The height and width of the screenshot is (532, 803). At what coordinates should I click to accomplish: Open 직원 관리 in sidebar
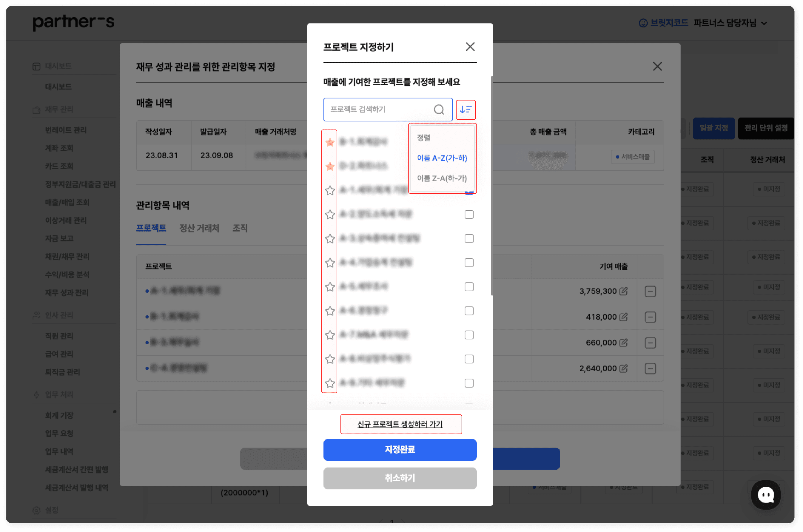pyautogui.click(x=59, y=336)
